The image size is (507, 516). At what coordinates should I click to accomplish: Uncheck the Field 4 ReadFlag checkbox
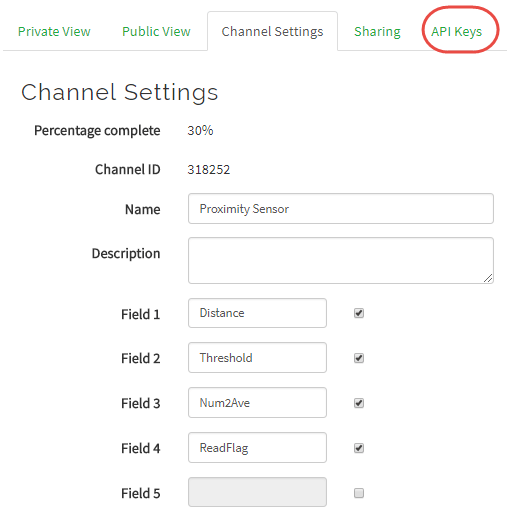click(359, 448)
